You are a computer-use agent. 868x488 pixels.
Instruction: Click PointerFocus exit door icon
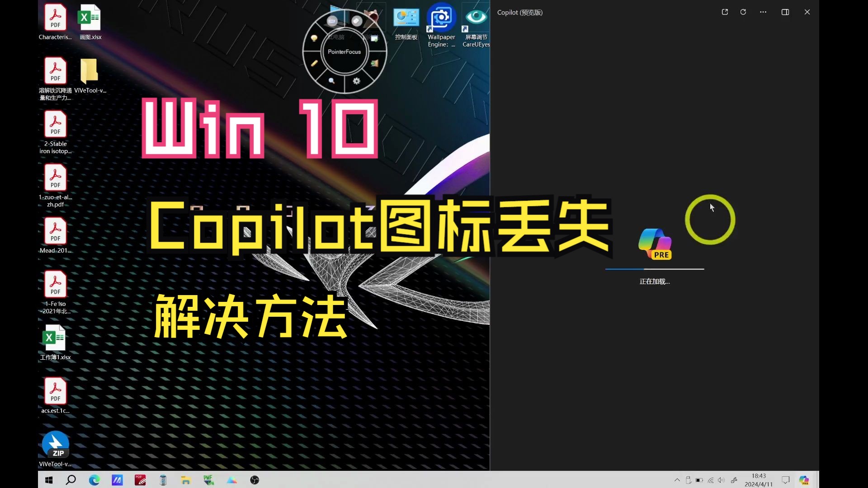(374, 63)
